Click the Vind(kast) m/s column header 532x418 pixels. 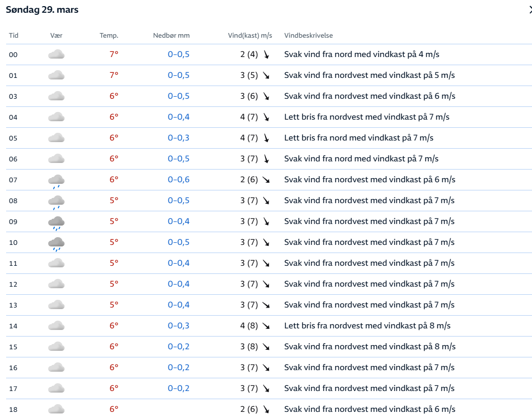[250, 36]
